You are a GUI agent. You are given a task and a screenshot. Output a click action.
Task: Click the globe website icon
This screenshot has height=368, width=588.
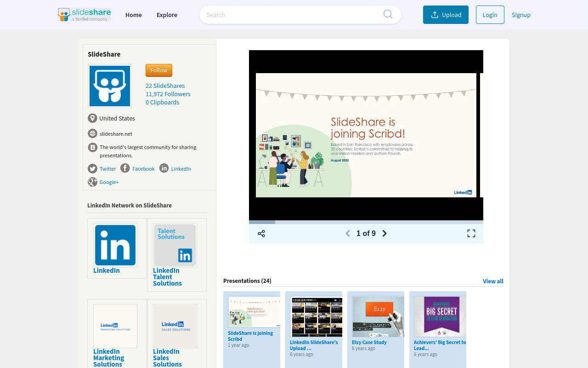pyautogui.click(x=92, y=133)
